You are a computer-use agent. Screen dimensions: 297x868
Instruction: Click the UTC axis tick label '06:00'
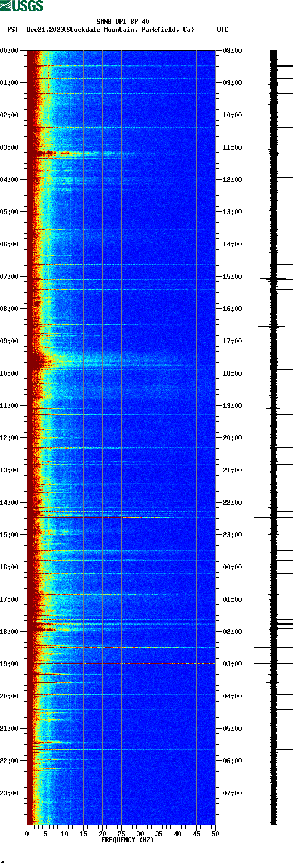232,761
